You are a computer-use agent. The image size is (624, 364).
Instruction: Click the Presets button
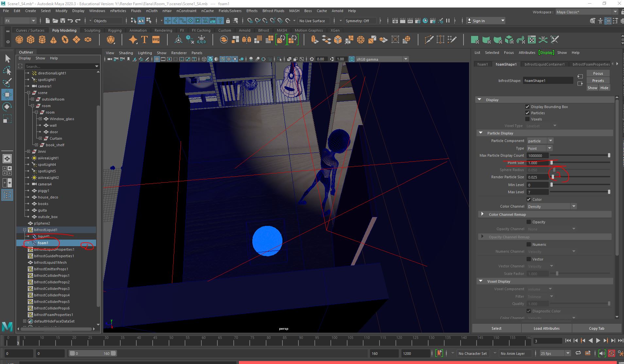pyautogui.click(x=598, y=81)
